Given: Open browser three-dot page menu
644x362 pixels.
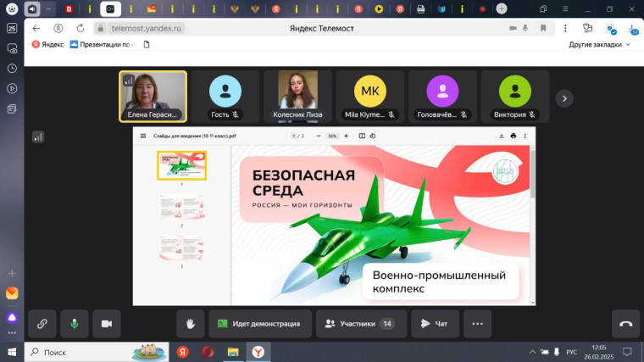Looking at the screenshot, I should tap(565, 28).
